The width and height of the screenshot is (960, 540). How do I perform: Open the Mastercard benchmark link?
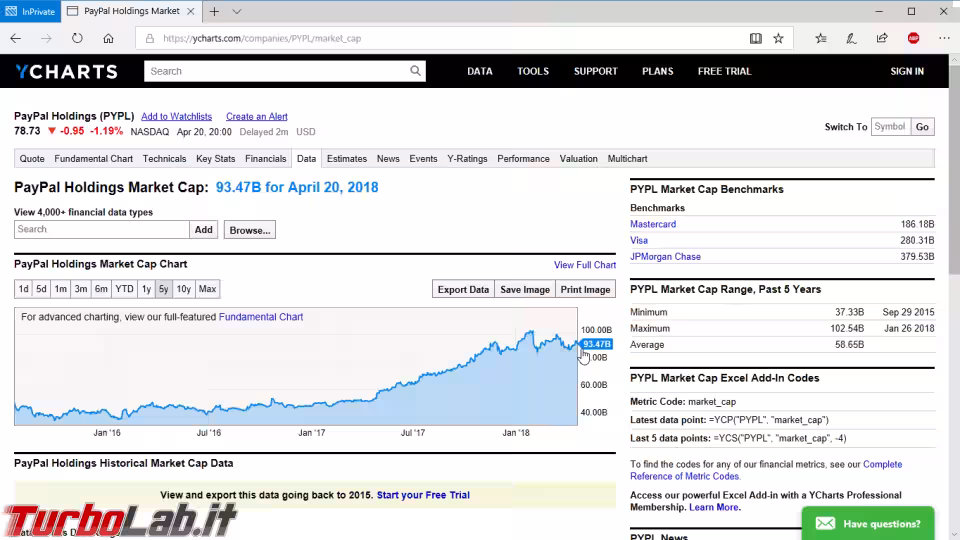tap(653, 224)
